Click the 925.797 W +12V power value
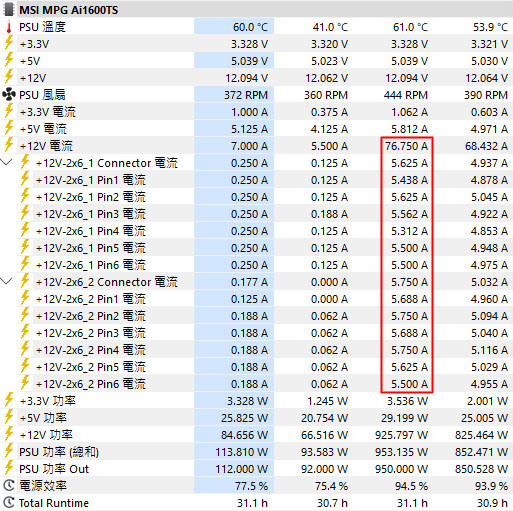This screenshot has width=513, height=511. (x=402, y=435)
